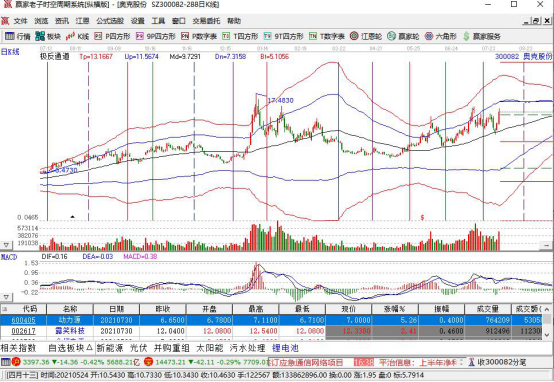The image size is (554, 382).
Task: Open the 文件 menu
Action: 20,21
